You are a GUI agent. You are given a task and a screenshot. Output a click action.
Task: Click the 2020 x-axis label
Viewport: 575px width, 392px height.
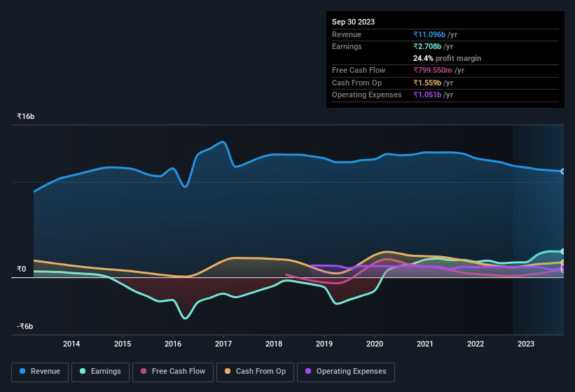[x=375, y=344]
